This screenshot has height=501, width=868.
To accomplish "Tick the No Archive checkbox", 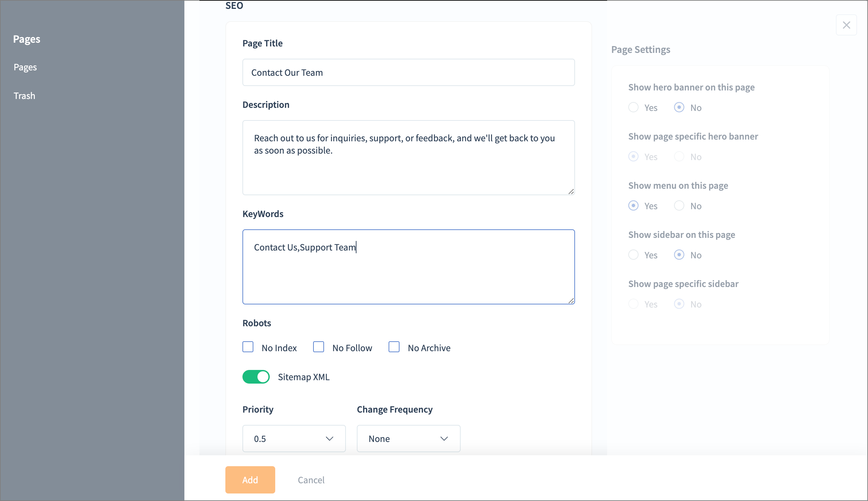I will [x=394, y=347].
